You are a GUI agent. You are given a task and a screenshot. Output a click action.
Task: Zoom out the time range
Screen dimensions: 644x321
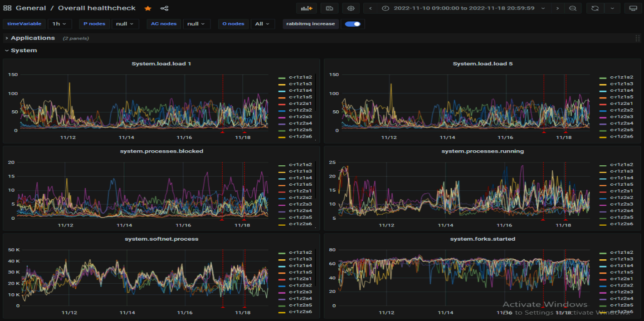(573, 8)
